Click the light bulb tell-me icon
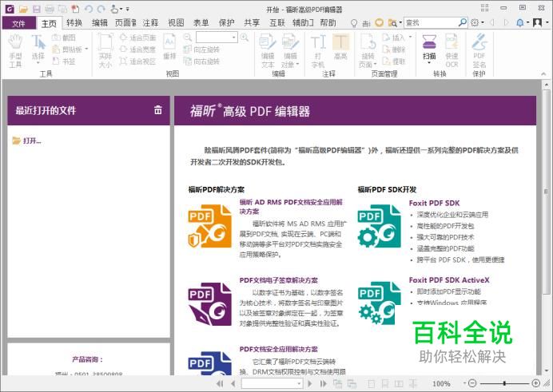Image resolution: width=553 pixels, height=392 pixels. coord(354,23)
